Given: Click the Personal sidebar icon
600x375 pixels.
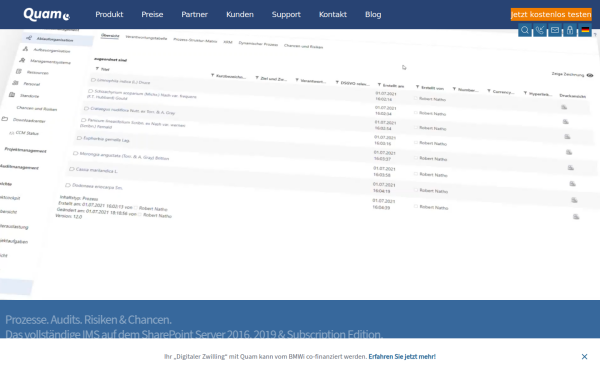Looking at the screenshot, I should point(15,83).
